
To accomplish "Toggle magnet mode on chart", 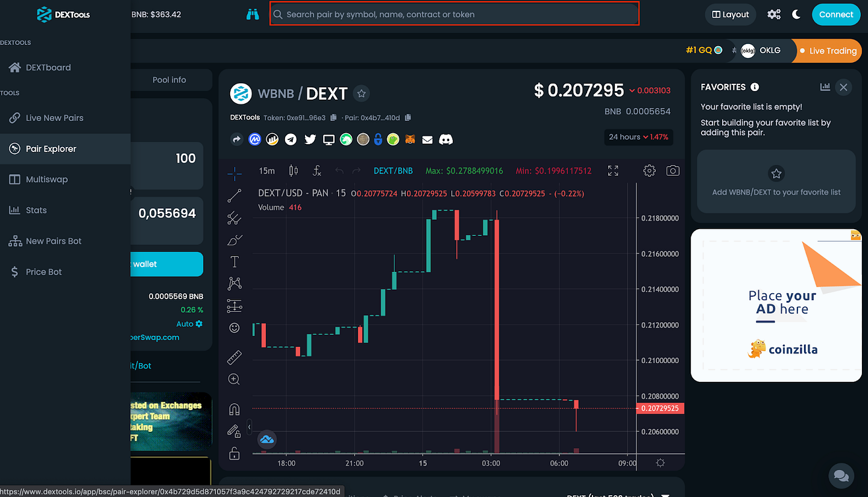I will click(234, 410).
